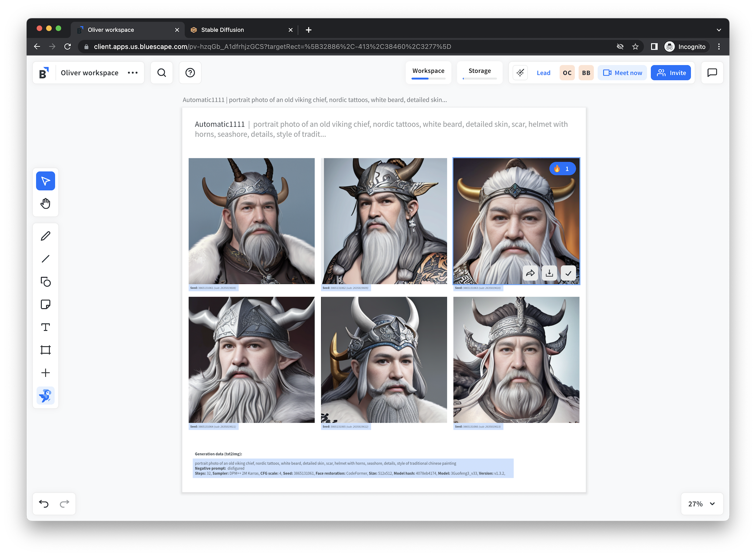Click the download icon on selected image

549,273
